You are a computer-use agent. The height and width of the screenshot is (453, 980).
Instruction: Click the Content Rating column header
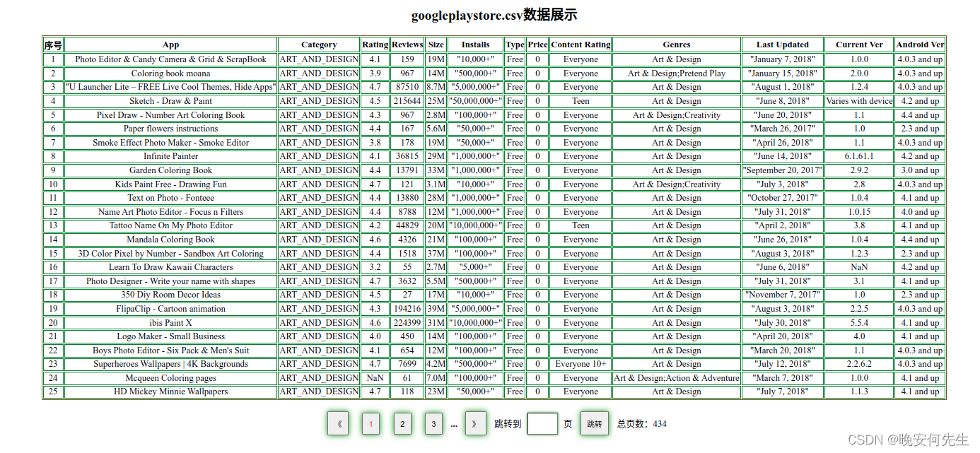(581, 45)
